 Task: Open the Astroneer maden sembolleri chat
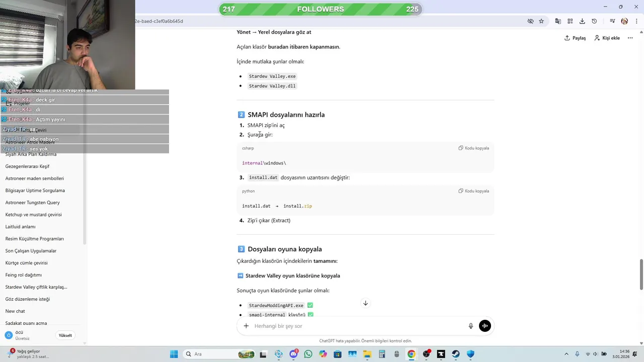click(x=34, y=178)
